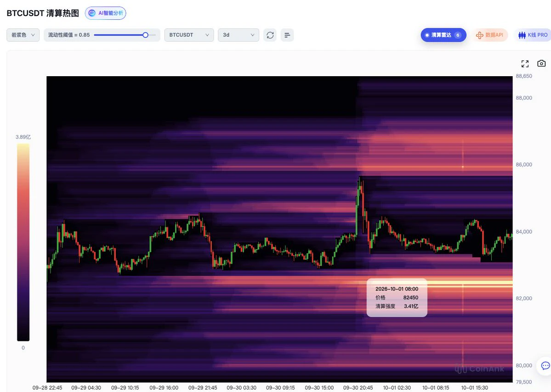Open the 3d time range dropdown
Viewport: 551px width, 392px height.
pos(238,35)
